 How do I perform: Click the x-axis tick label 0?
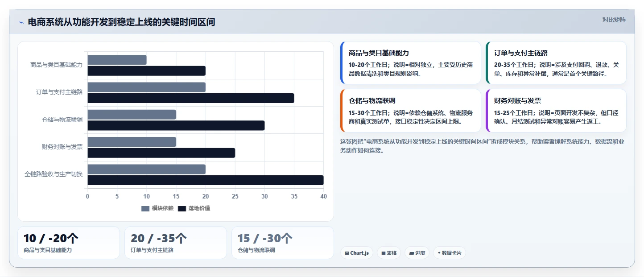coord(87,196)
